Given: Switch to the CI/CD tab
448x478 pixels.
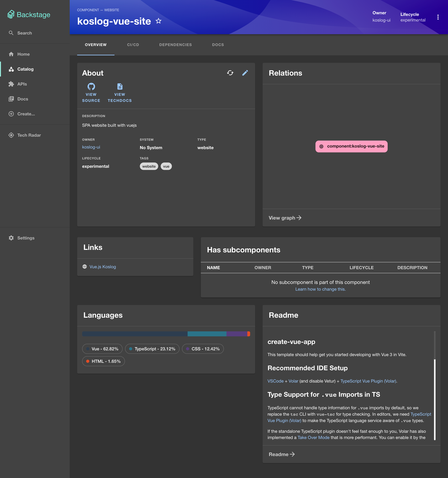Looking at the screenshot, I should (133, 45).
